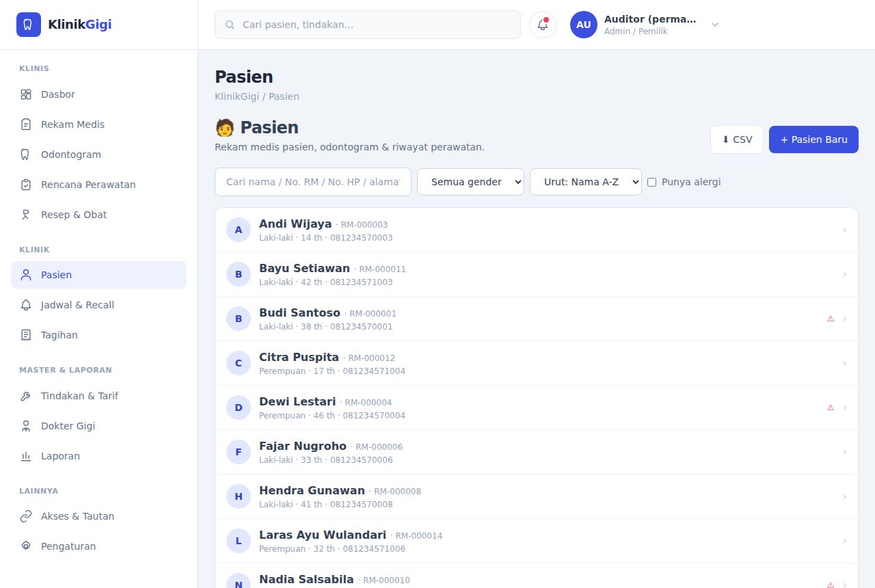Open the Urut: Nama A-Z sort dropdown

point(586,182)
